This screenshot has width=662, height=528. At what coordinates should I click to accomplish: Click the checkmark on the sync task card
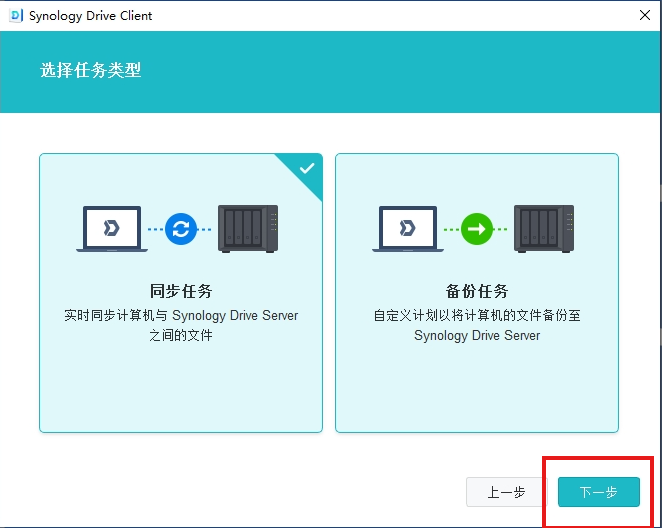point(307,168)
